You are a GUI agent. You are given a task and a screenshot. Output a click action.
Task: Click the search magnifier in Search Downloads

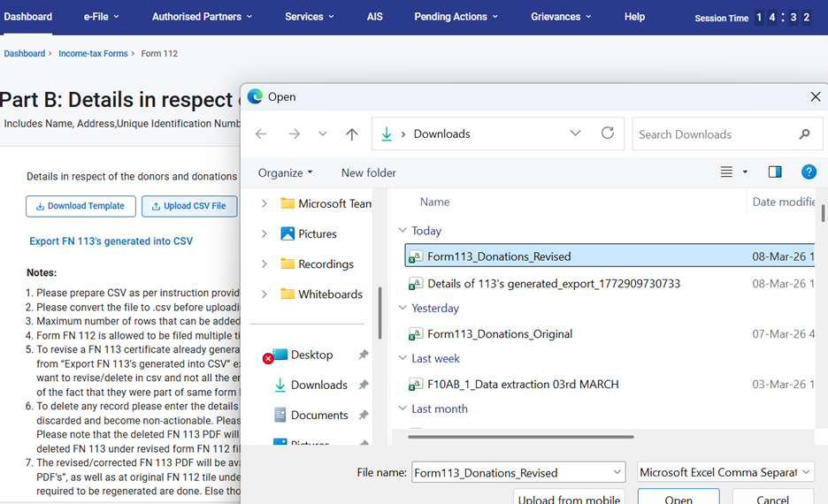804,134
